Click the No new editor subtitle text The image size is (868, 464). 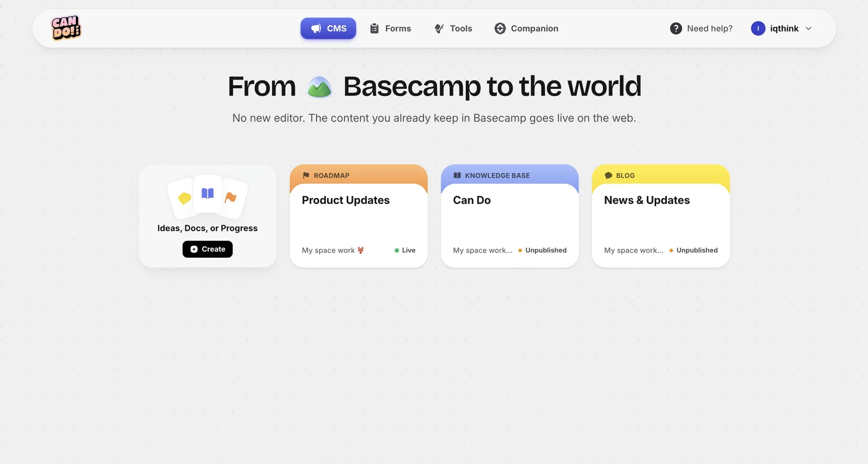point(434,118)
